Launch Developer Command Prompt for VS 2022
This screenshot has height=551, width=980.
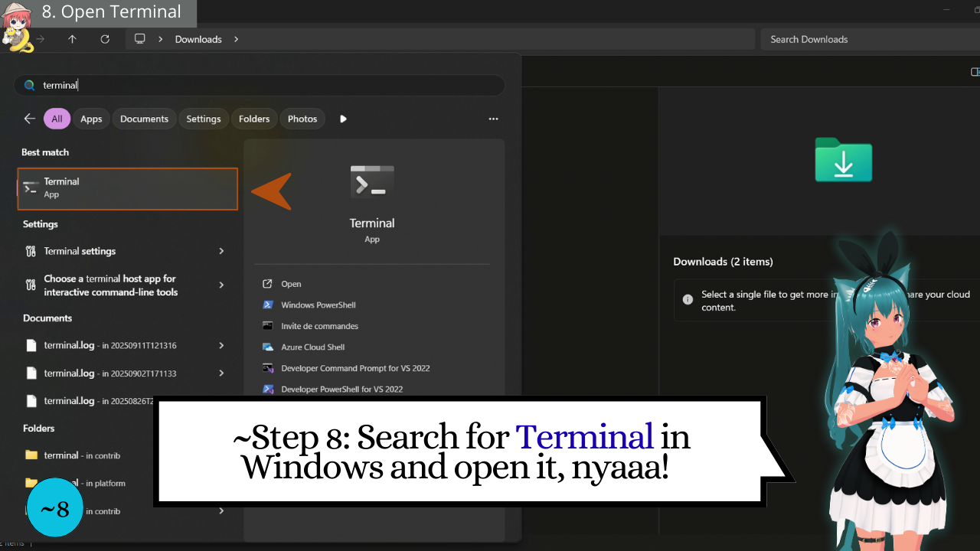[x=355, y=368]
